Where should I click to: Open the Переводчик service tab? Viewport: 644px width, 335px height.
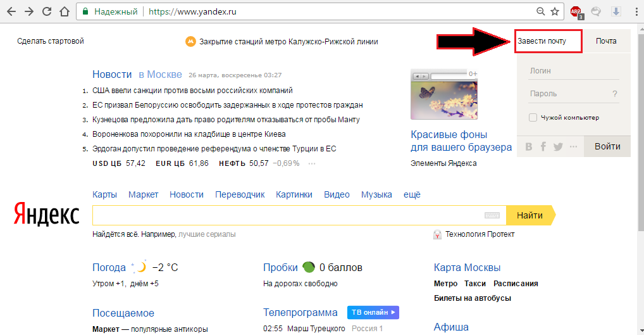[x=240, y=195]
